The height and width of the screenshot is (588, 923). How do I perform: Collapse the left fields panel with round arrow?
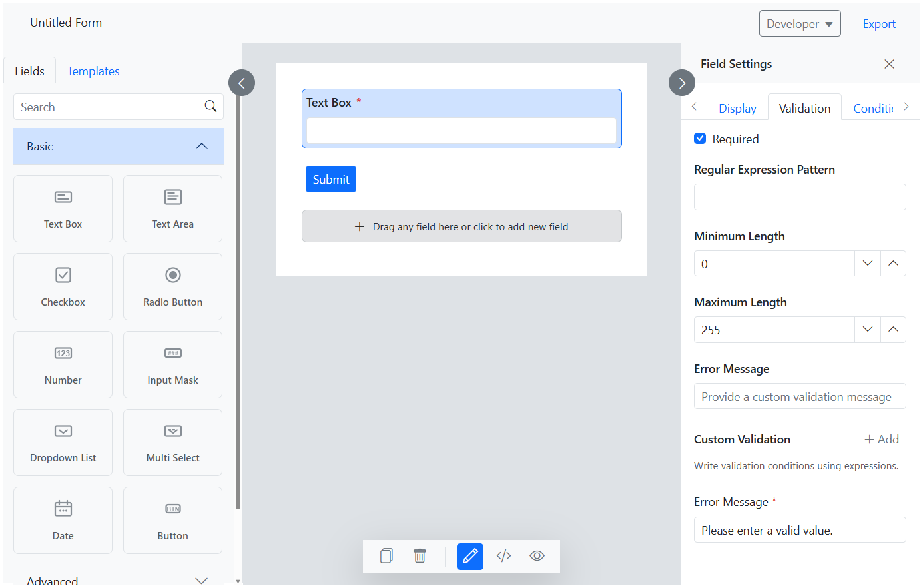(242, 83)
